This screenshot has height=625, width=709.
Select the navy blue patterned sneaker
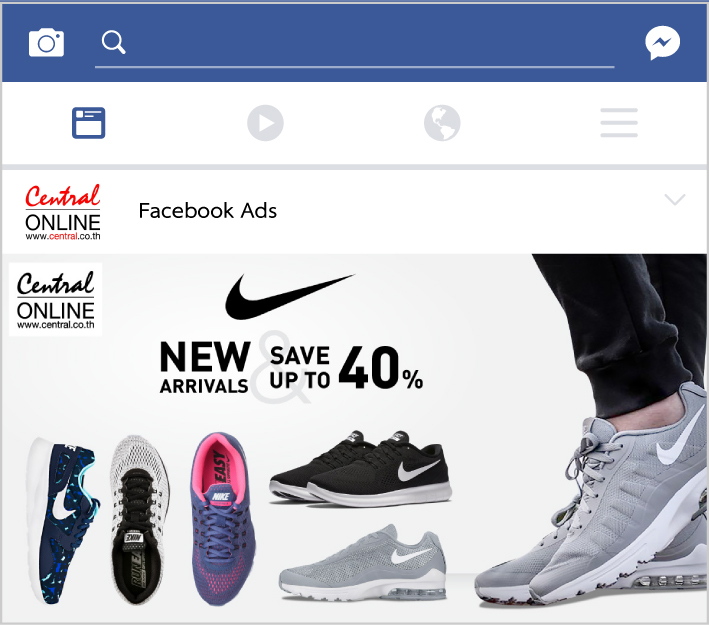[61, 520]
